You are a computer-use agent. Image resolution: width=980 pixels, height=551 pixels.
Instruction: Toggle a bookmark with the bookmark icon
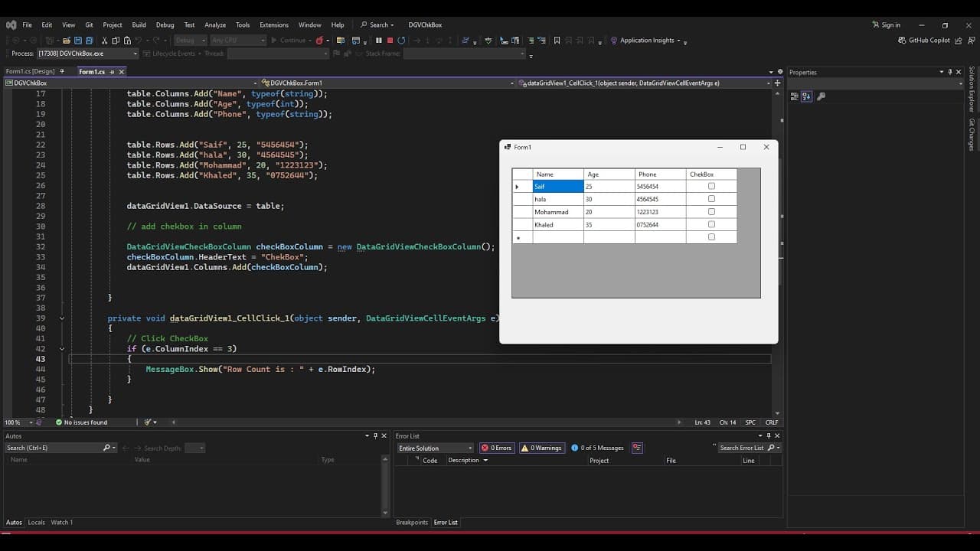[x=557, y=40]
